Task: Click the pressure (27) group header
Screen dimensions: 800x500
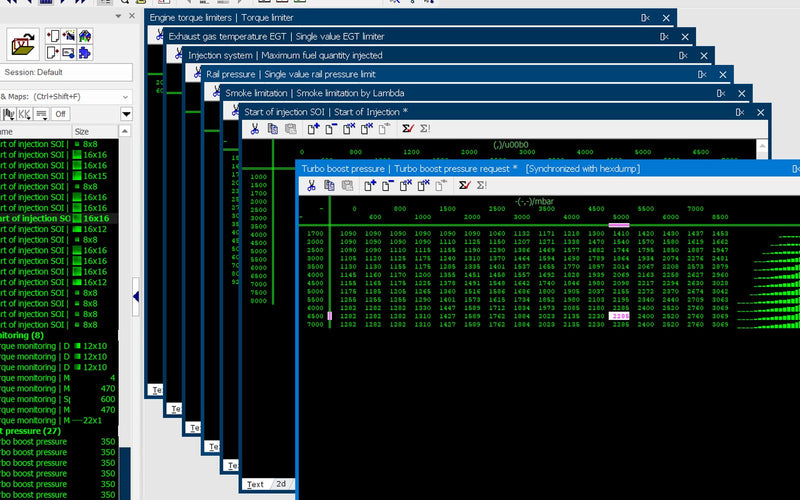Action: (x=30, y=431)
